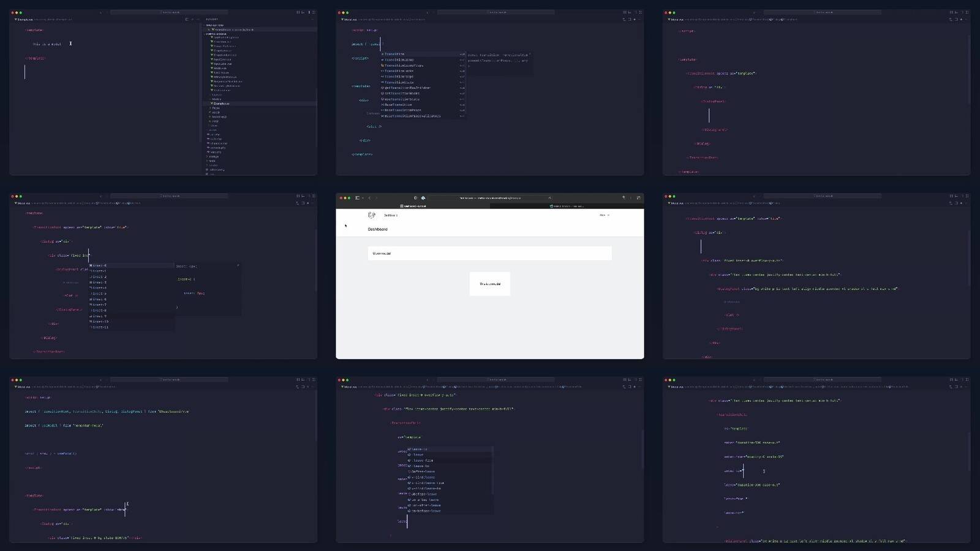
Task: Toggle the Safari sidebar icon
Action: pyautogui.click(x=356, y=198)
